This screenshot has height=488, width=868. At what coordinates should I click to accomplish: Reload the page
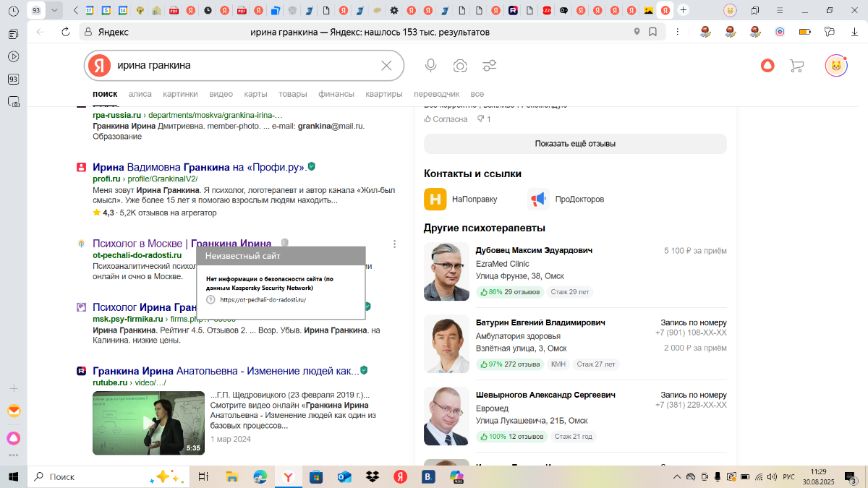click(65, 32)
